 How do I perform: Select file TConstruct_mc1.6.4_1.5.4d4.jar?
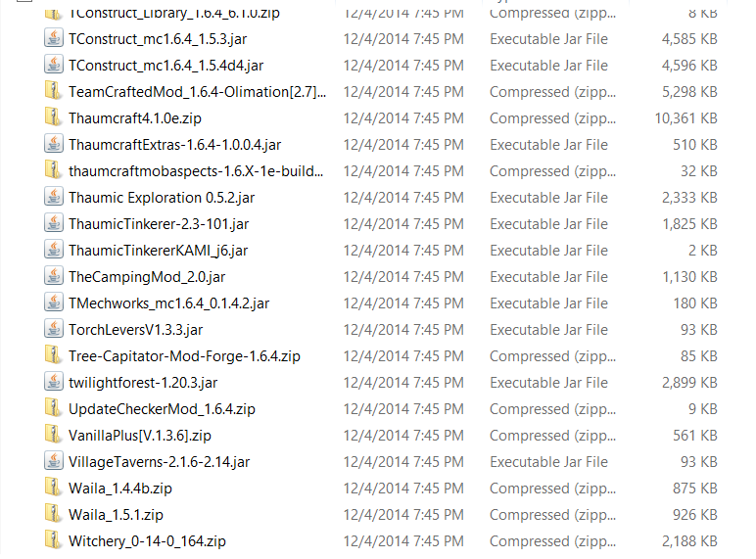165,65
